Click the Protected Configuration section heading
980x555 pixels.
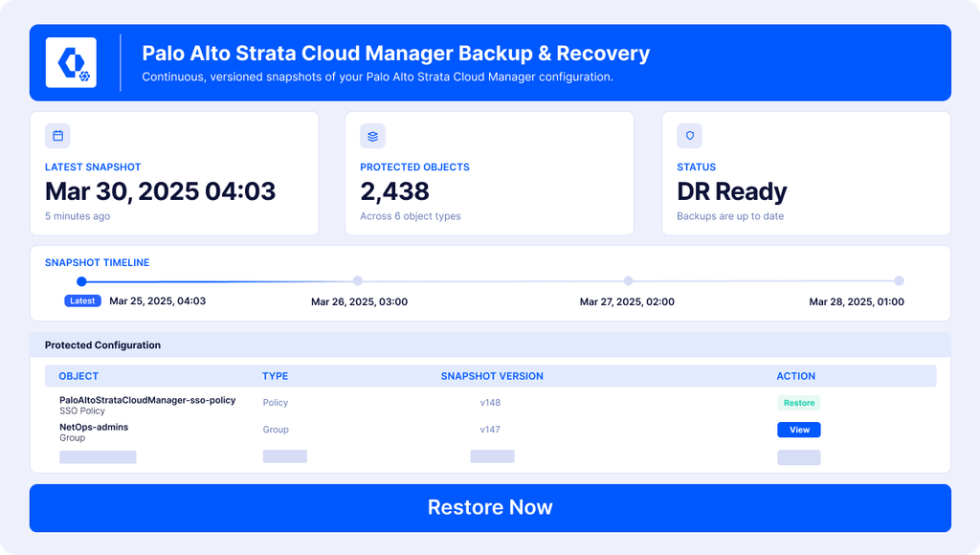pyautogui.click(x=102, y=345)
